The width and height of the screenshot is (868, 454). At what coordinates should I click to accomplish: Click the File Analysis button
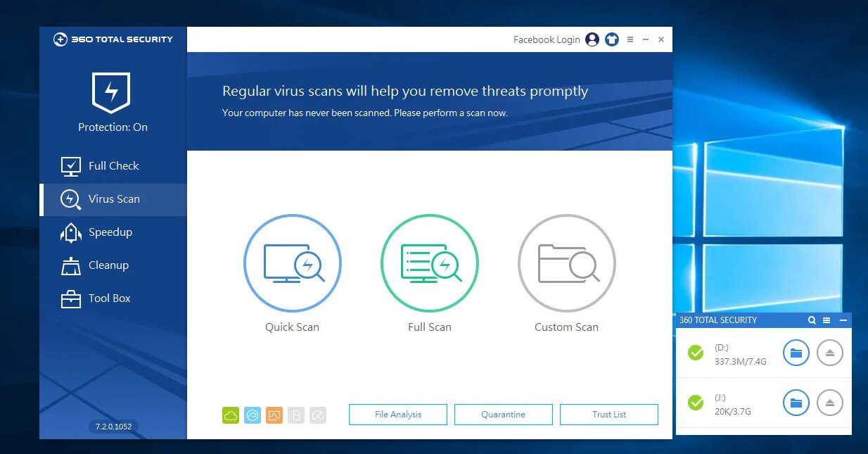(x=398, y=415)
